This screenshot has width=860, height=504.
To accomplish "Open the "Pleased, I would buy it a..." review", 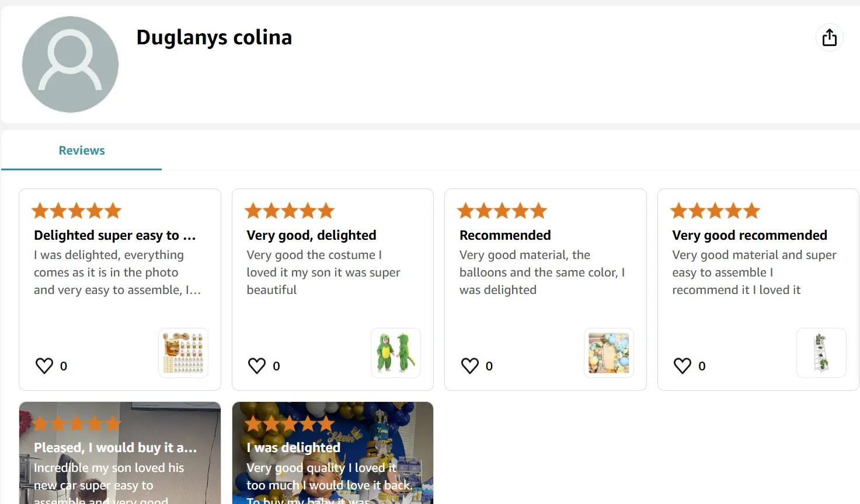I will pyautogui.click(x=115, y=448).
